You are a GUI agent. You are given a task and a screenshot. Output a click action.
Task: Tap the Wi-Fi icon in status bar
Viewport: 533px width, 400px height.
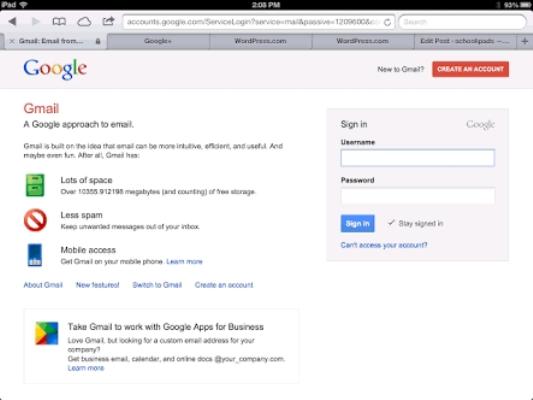[23, 4]
